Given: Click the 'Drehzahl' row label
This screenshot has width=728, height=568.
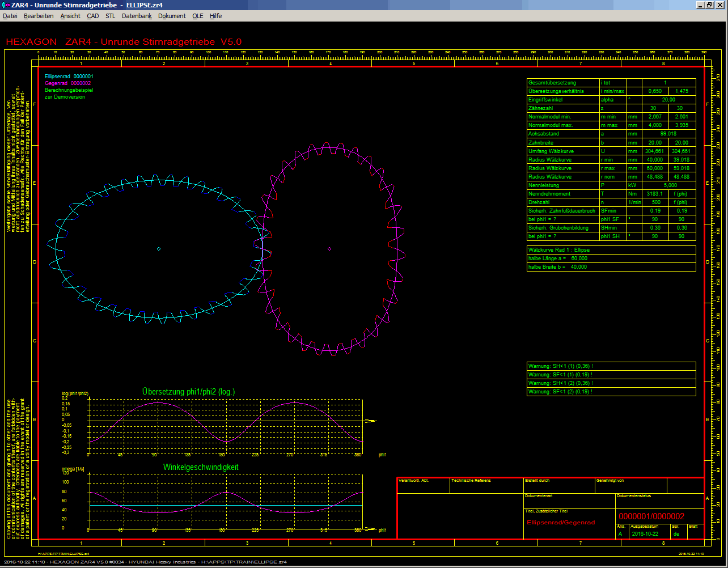Looking at the screenshot, I should 540,202.
